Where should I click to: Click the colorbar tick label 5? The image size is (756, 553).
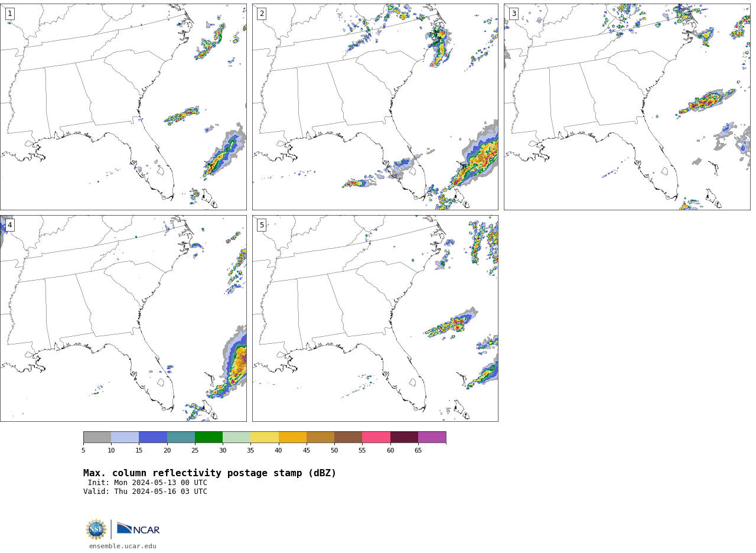click(83, 451)
